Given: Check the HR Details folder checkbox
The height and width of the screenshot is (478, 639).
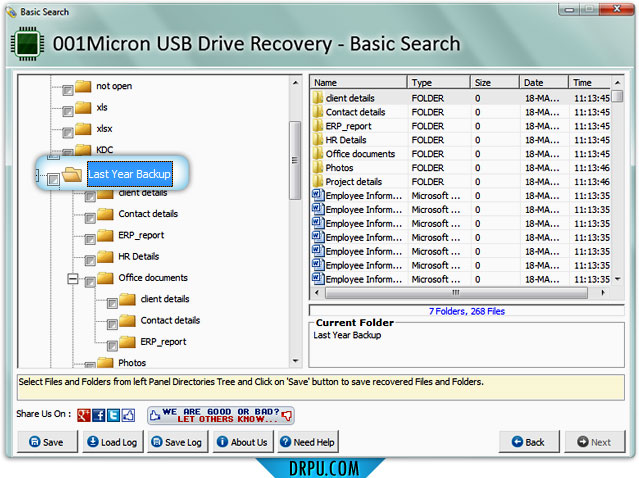Looking at the screenshot, I should pyautogui.click(x=90, y=260).
